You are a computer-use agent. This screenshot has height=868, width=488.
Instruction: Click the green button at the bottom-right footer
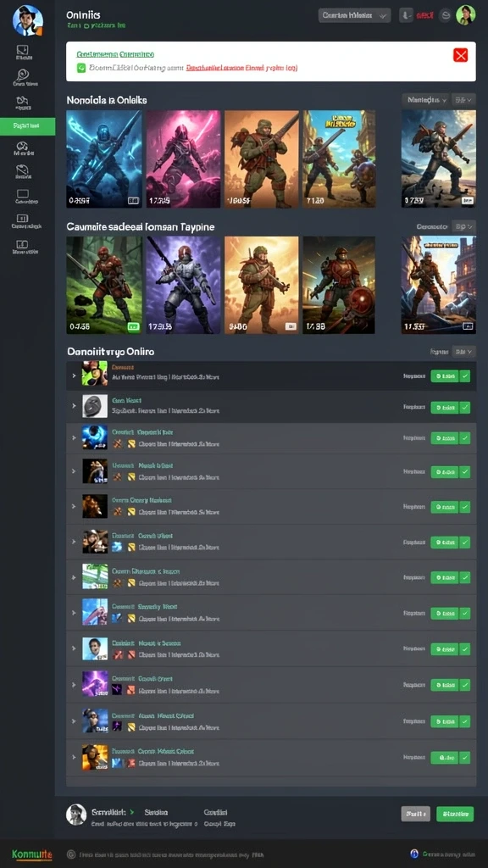tap(455, 814)
